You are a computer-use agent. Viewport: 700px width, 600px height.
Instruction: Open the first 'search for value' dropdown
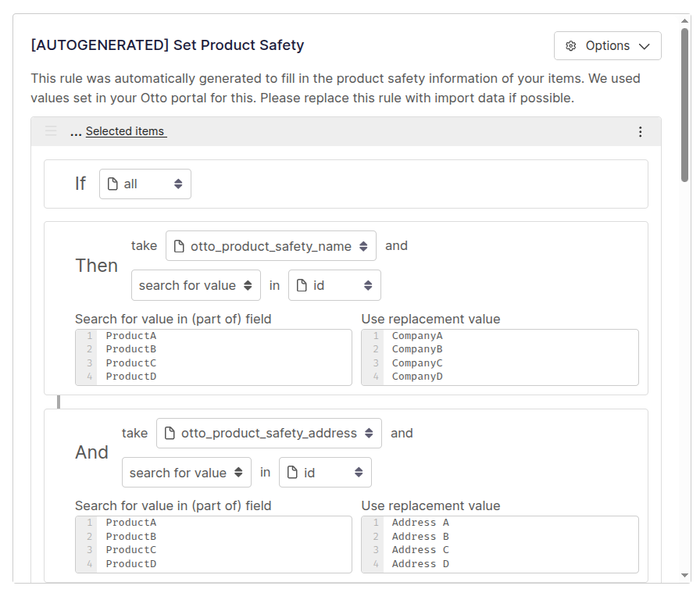click(196, 286)
